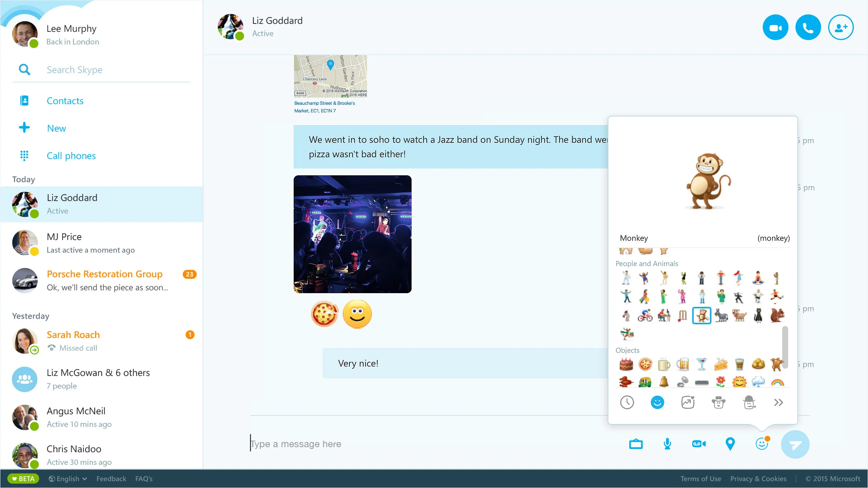Screen dimensions: 868x488
Task: Pick the rainbow emoticon
Action: pyautogui.click(x=778, y=382)
